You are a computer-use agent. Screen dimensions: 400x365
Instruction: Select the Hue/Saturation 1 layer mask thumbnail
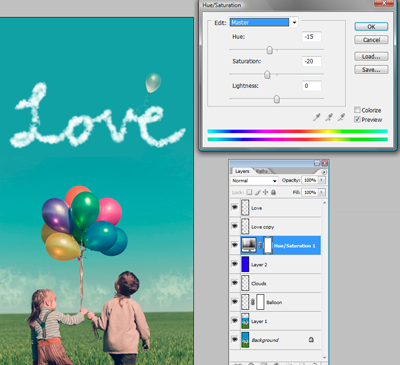tap(268, 245)
